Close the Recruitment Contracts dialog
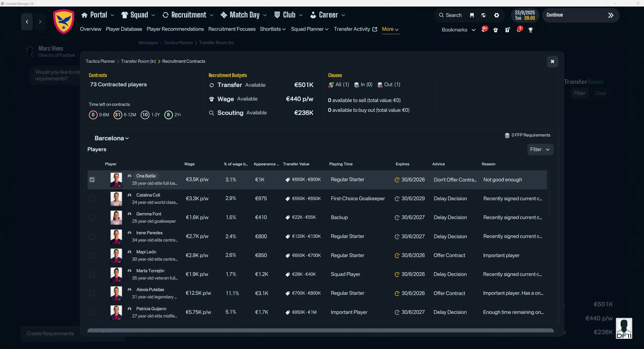Screen dimensions: 644x349 pyautogui.click(x=552, y=62)
